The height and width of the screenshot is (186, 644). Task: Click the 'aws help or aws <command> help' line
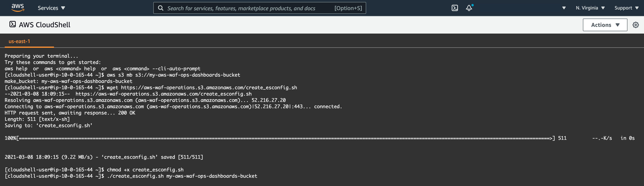(x=102, y=68)
